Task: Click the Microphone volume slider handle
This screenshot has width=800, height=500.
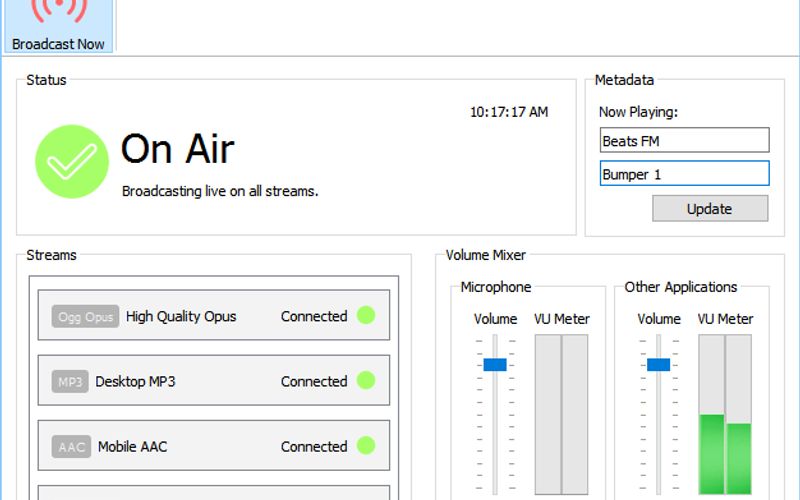Action: (x=495, y=364)
